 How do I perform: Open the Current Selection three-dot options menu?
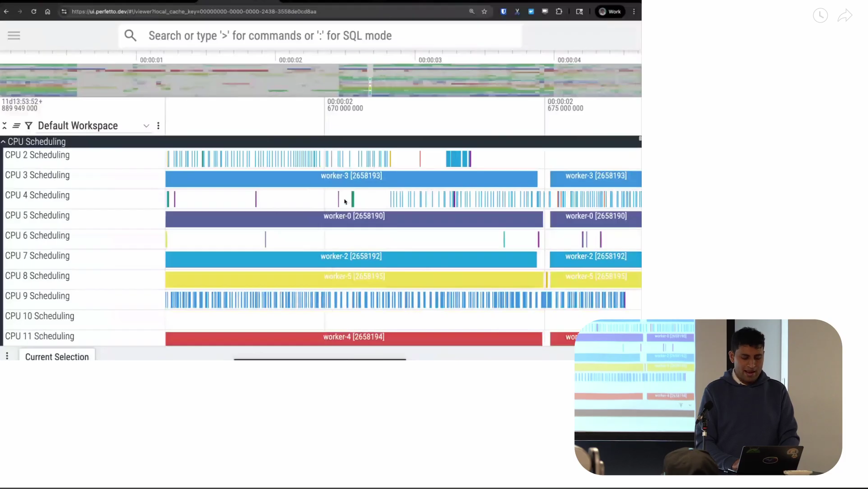pyautogui.click(x=7, y=356)
